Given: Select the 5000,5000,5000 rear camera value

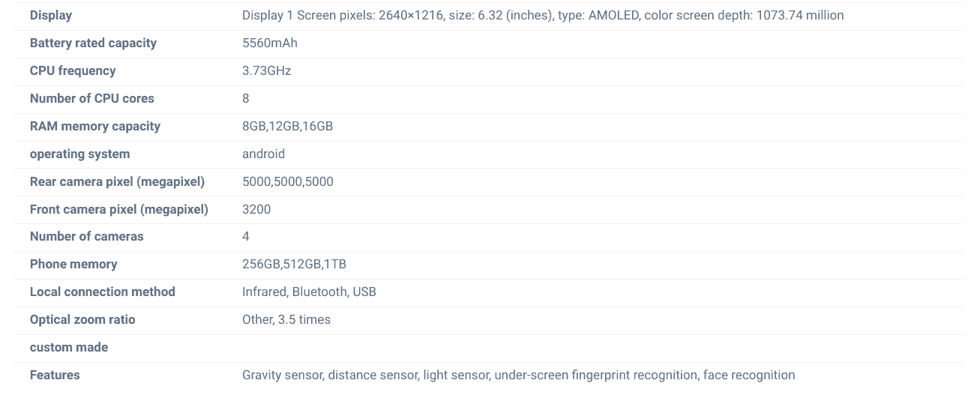Looking at the screenshot, I should pos(287,181).
